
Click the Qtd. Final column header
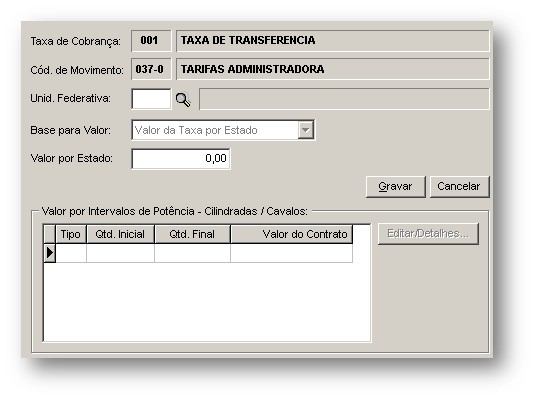point(192,234)
